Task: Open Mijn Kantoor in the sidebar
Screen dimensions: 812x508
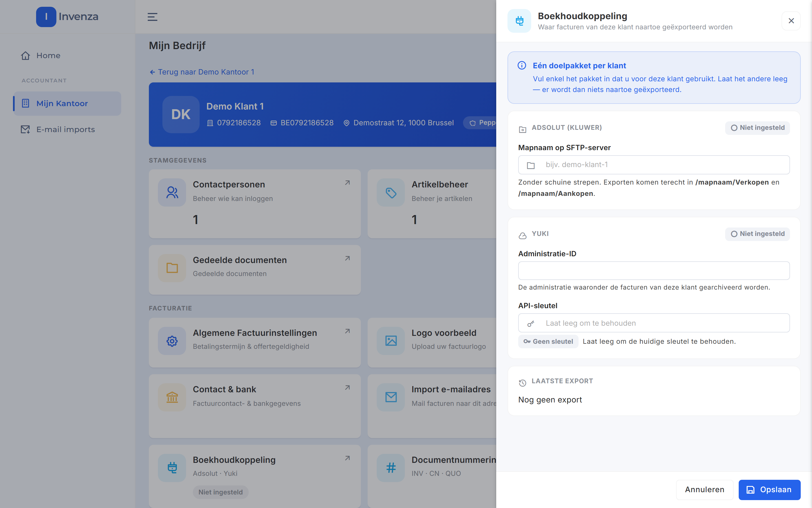Action: pyautogui.click(x=67, y=104)
